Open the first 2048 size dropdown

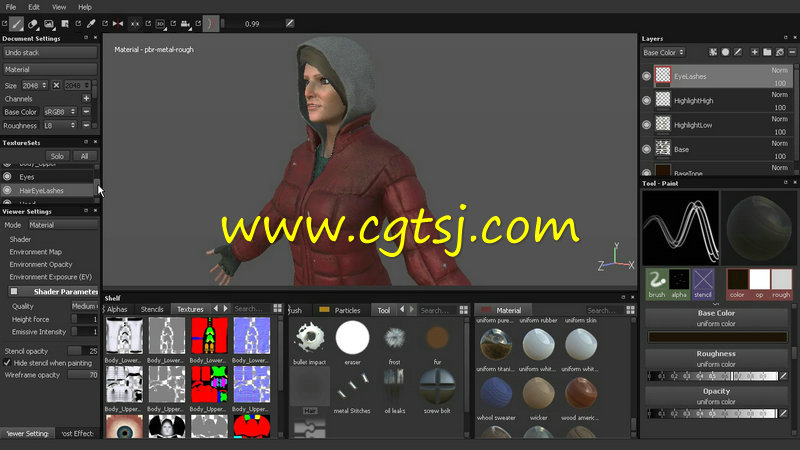pyautogui.click(x=35, y=85)
